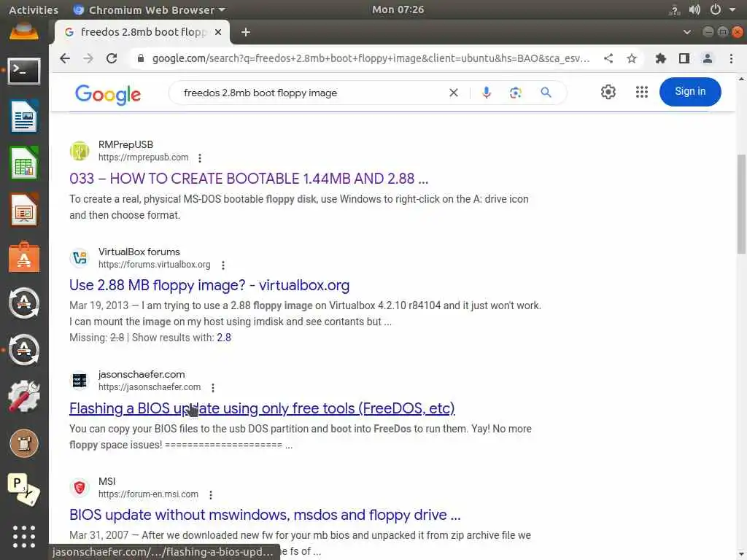Launch Terminal from the dock

[24, 71]
